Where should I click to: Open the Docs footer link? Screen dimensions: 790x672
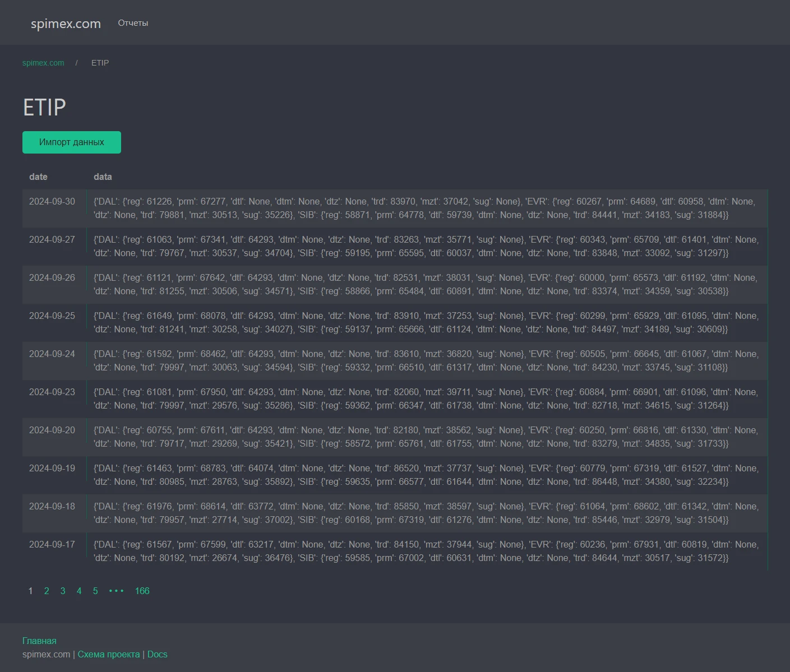coord(157,654)
